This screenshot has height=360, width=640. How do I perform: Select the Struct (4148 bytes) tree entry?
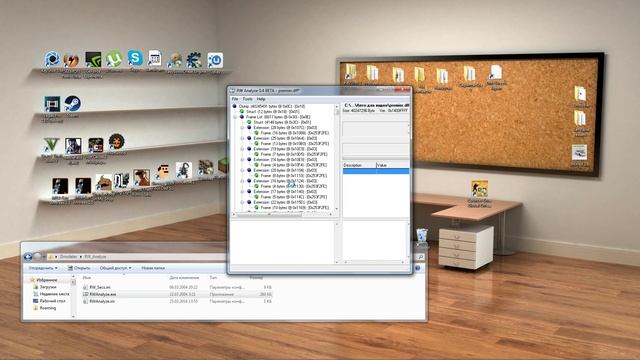pos(282,122)
